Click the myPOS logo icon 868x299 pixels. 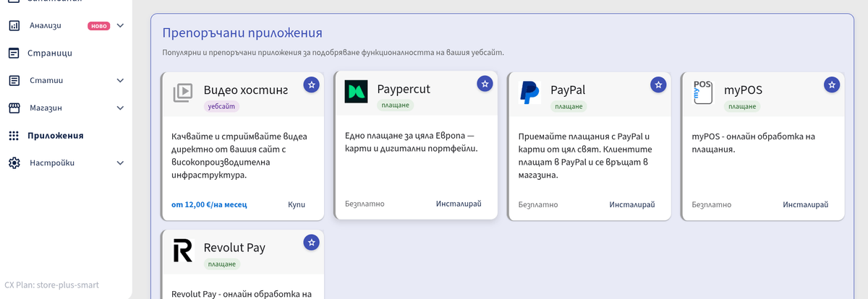(702, 92)
